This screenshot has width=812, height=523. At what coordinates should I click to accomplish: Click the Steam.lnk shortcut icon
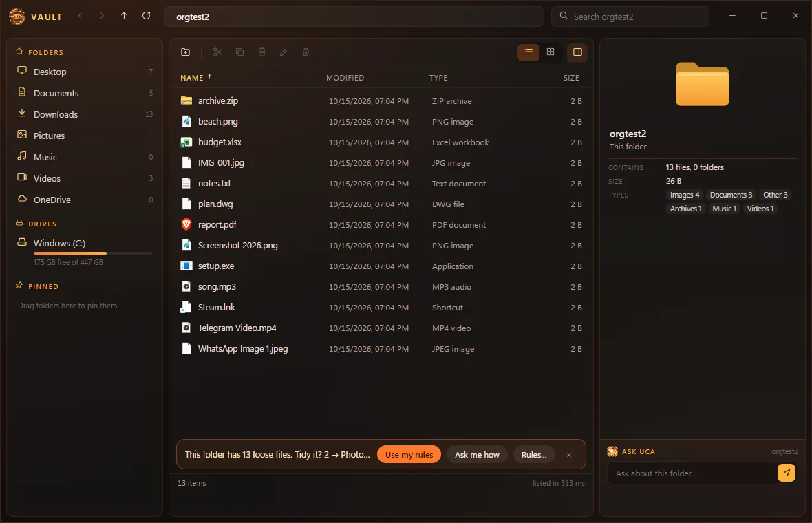[186, 307]
